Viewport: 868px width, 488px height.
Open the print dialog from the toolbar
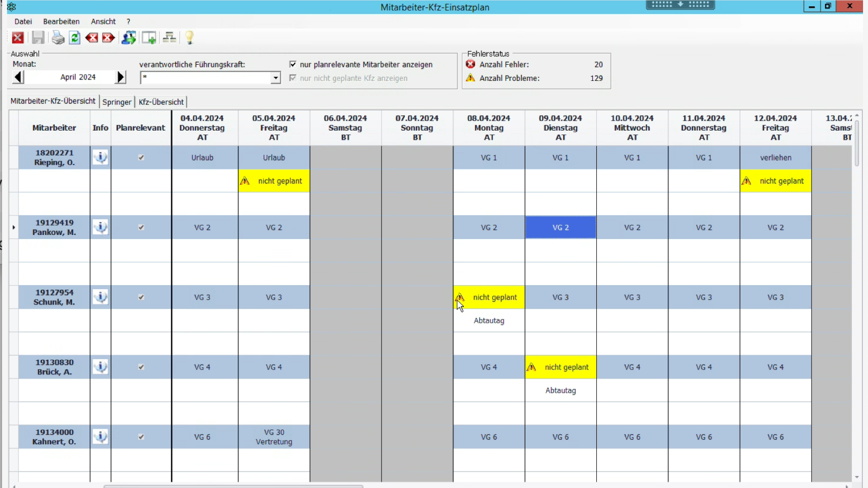coord(58,38)
